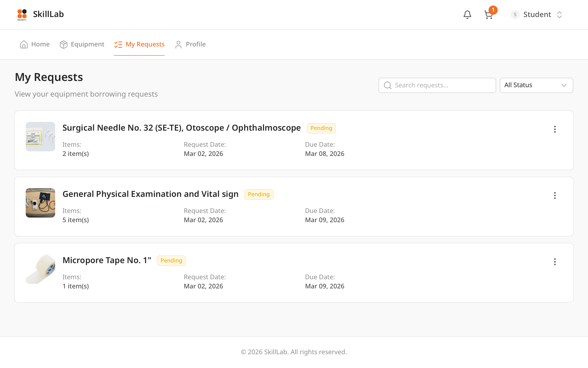The width and height of the screenshot is (588, 368).
Task: Click the Micropore Tape thumbnail
Action: (x=40, y=269)
